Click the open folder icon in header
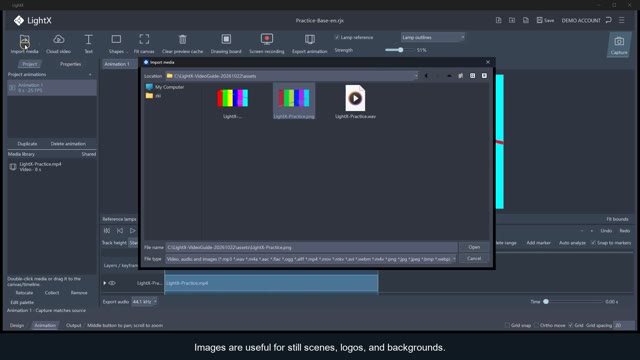This screenshot has width=640, height=360. tap(512, 20)
